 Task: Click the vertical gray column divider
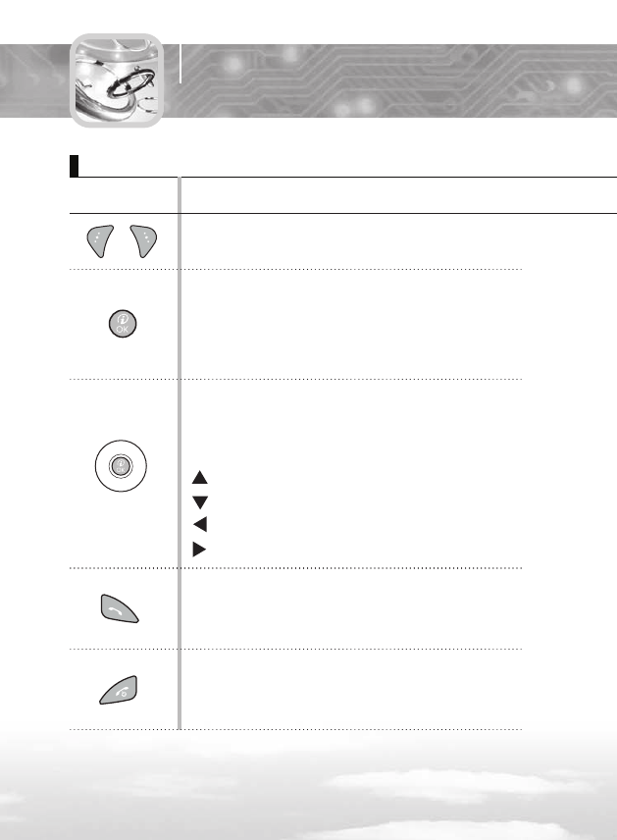click(180, 452)
